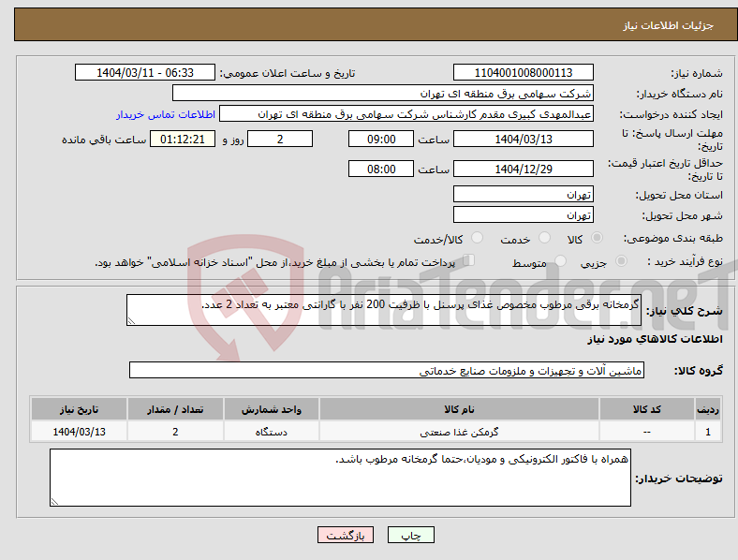Viewport: 738px width, 560px height.
Task: Click the گرمکن غذا صنعتی table cell
Action: point(459,432)
